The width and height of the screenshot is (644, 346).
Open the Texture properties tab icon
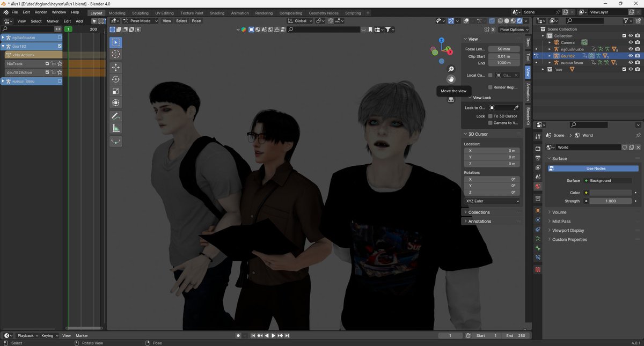point(538,269)
